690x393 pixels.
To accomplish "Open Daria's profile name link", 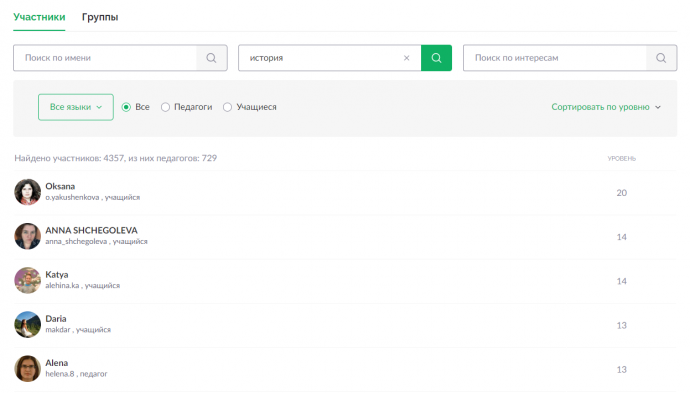I will coord(56,318).
